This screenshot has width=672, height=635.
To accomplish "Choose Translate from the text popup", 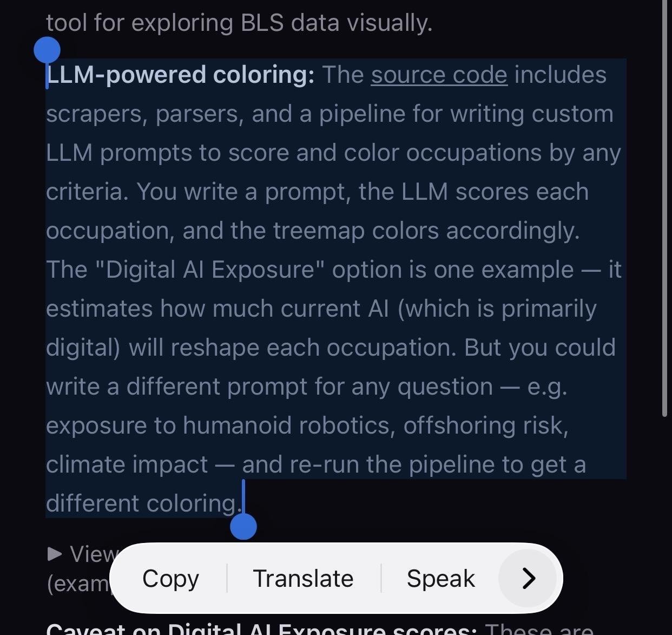I will [303, 578].
